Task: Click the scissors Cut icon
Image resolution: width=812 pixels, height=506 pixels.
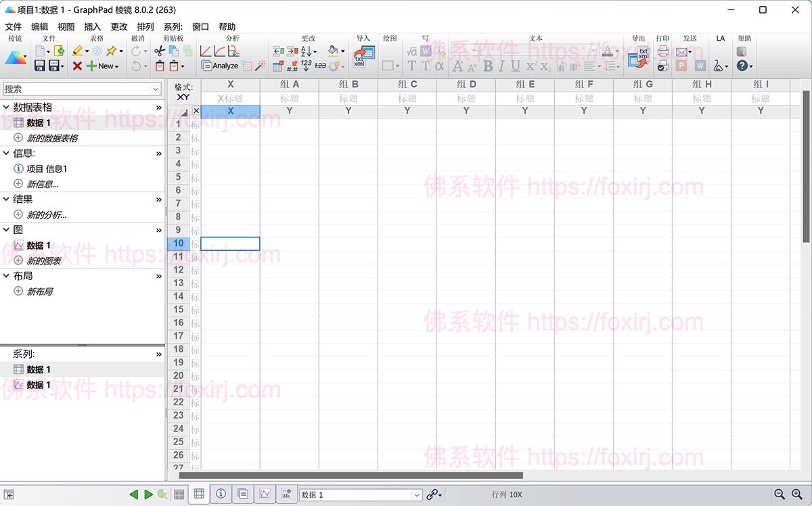Action: pos(160,51)
